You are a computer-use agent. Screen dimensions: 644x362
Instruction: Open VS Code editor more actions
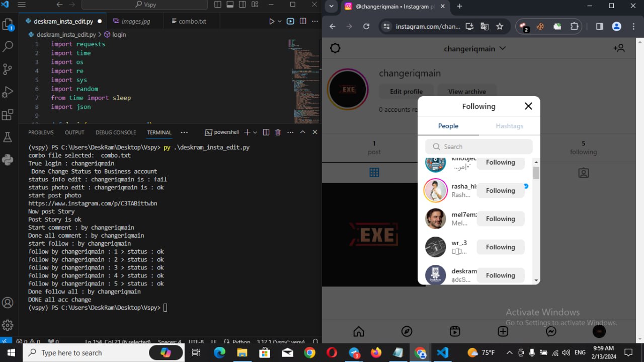pyautogui.click(x=315, y=21)
